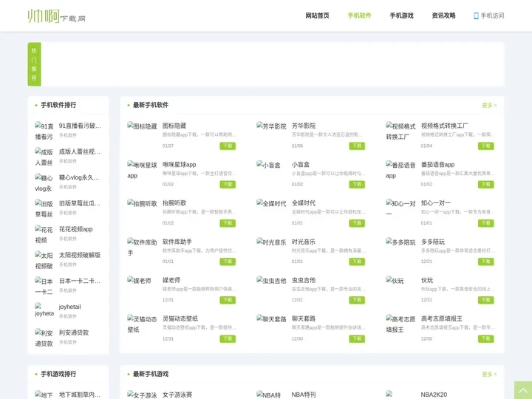Click 下载 button for 全媒时代
Viewport: 532px width, 399px height.
(x=357, y=223)
